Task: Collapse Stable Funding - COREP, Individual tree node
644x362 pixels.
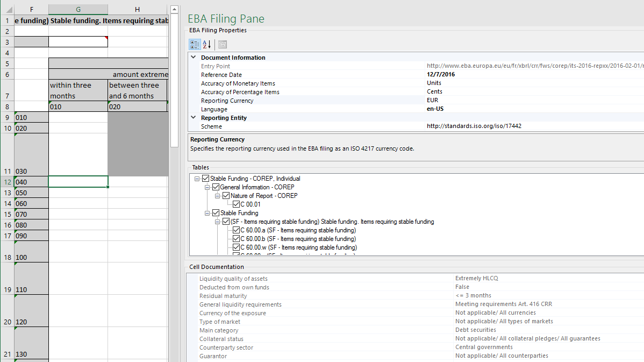Action: [197, 179]
